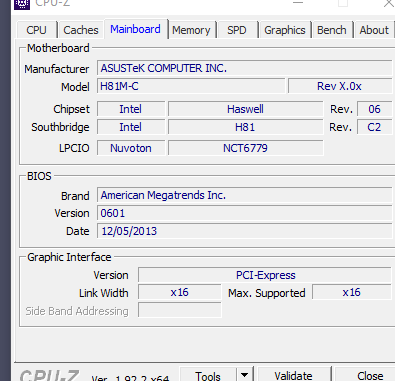Click the Max. Supported label
This screenshot has height=381, width=395.
(x=267, y=293)
